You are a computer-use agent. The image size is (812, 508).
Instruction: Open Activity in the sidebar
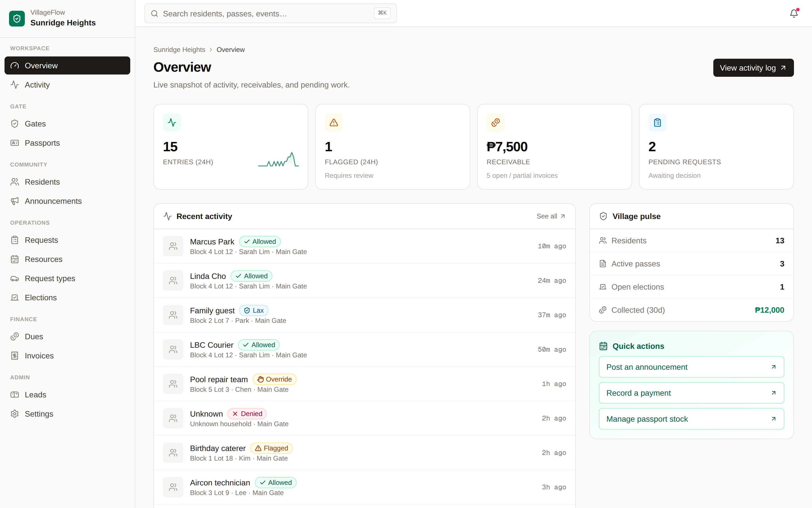pyautogui.click(x=67, y=85)
